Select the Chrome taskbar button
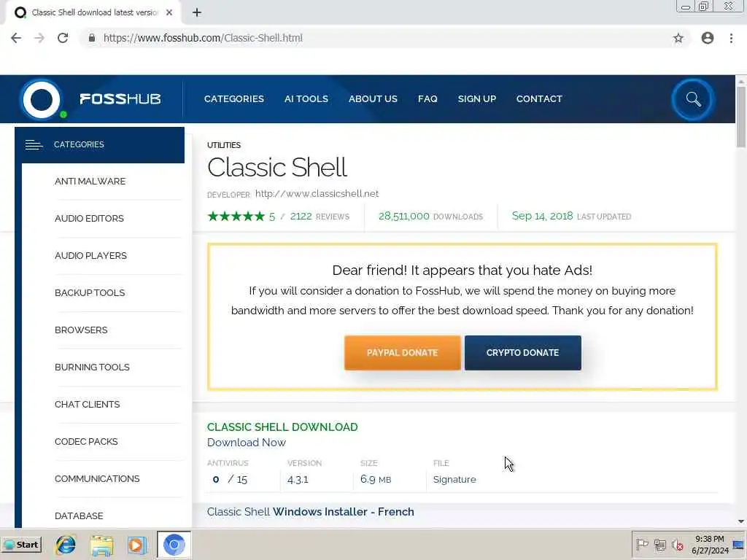The image size is (747, 560). tap(174, 545)
